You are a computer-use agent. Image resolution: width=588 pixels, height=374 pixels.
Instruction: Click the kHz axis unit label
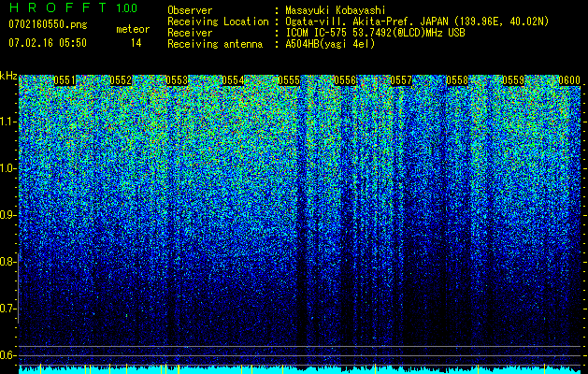(x=8, y=76)
